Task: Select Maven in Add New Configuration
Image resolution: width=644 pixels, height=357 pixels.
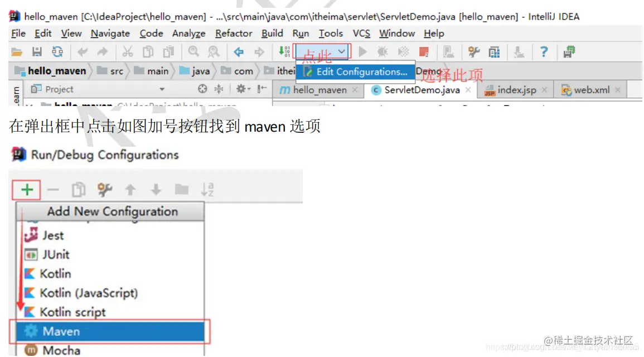Action: coord(110,331)
